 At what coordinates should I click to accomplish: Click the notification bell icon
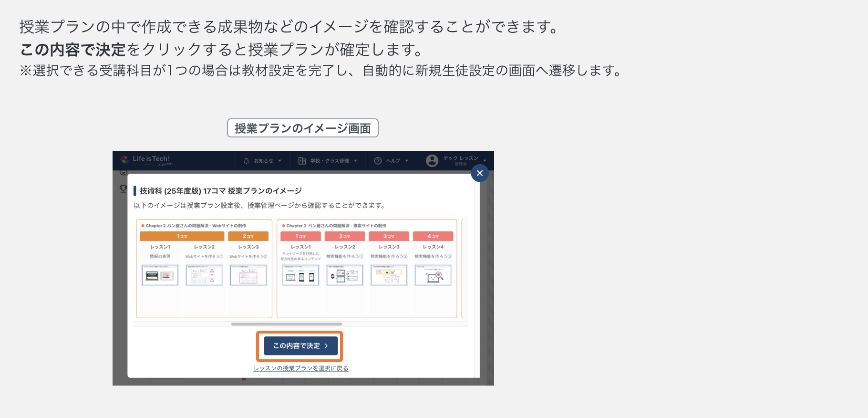tap(247, 161)
